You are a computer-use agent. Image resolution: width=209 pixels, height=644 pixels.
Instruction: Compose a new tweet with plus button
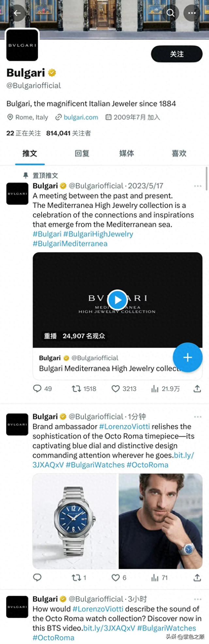(x=187, y=357)
